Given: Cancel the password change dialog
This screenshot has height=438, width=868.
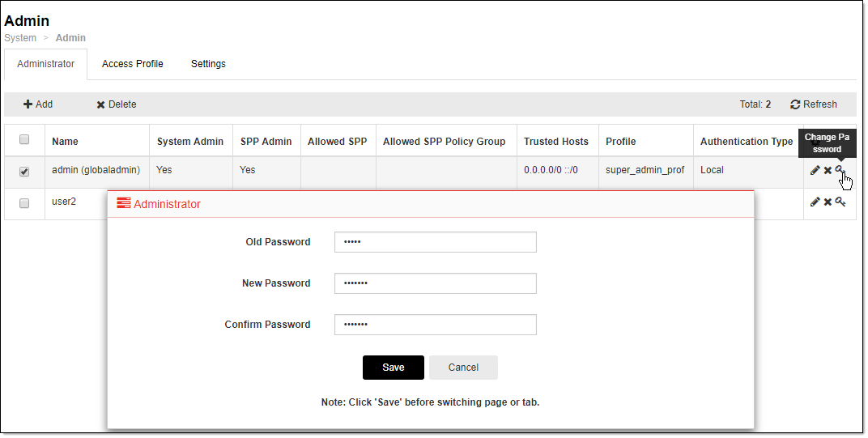Looking at the screenshot, I should 463,368.
